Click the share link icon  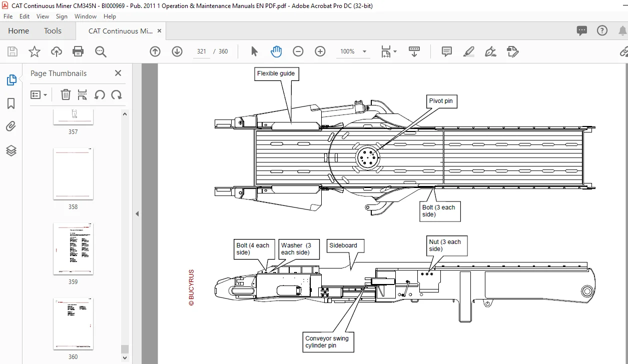coord(623,51)
